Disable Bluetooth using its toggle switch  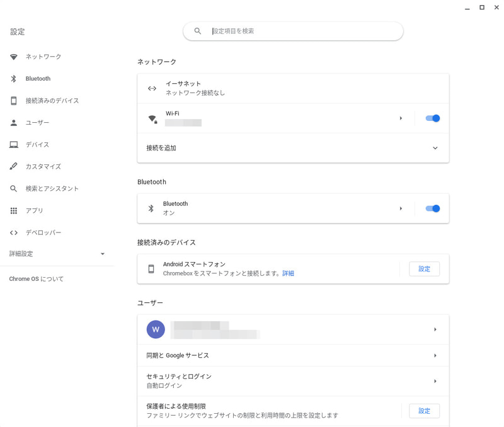tap(433, 208)
